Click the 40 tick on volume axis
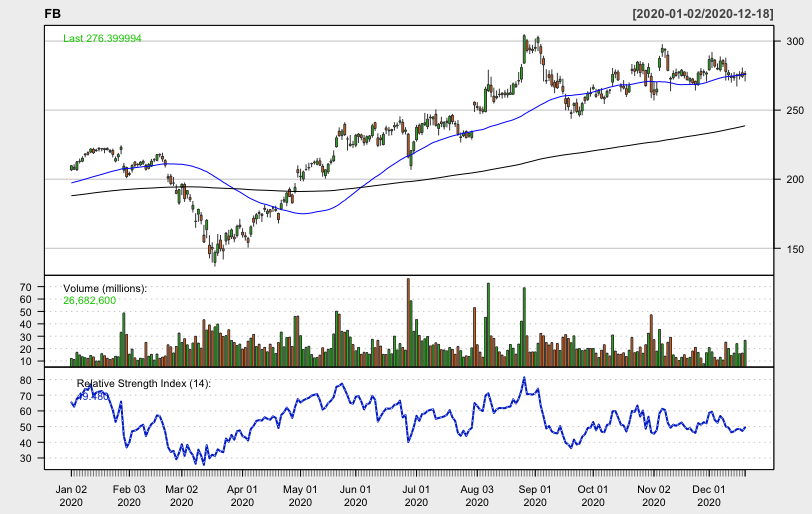Image resolution: width=812 pixels, height=514 pixels. pos(27,324)
